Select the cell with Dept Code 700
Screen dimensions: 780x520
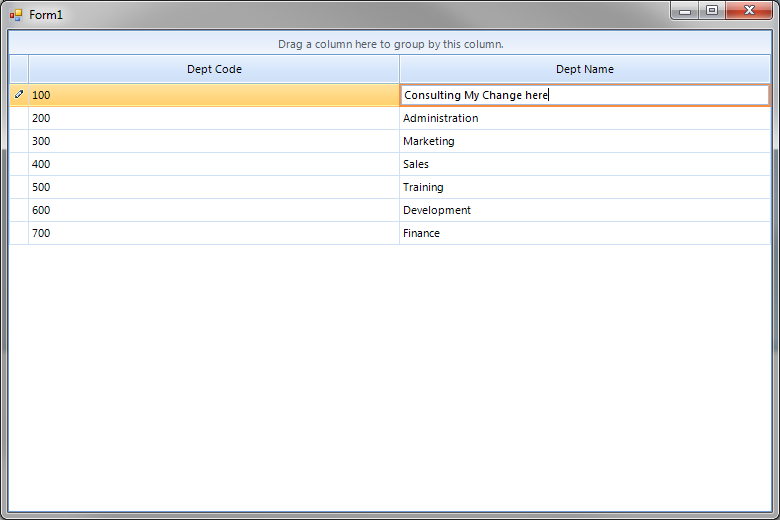click(x=214, y=232)
